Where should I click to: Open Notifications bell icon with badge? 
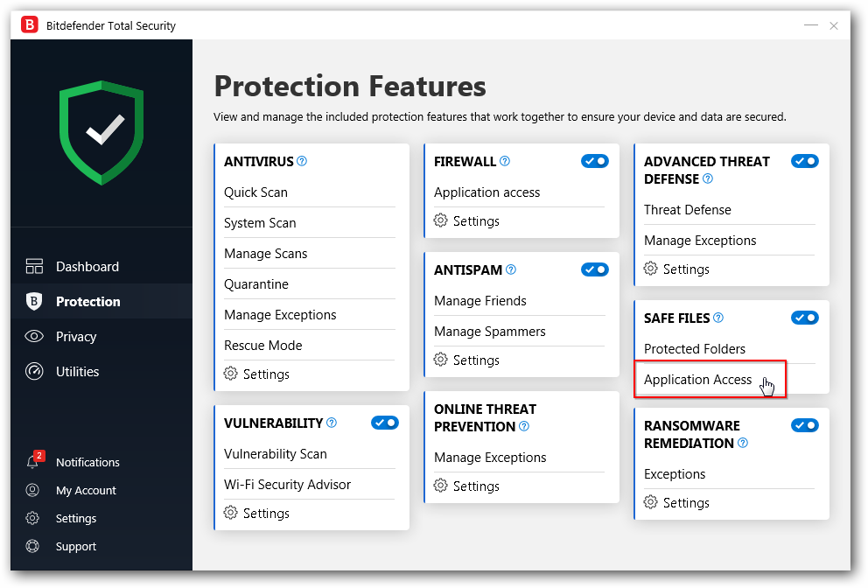point(33,462)
